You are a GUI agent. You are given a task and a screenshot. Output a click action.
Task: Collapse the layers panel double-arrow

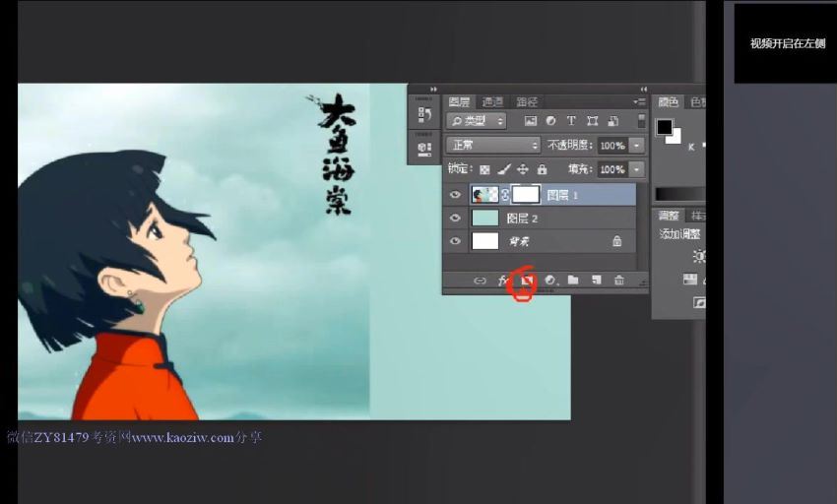coord(643,90)
